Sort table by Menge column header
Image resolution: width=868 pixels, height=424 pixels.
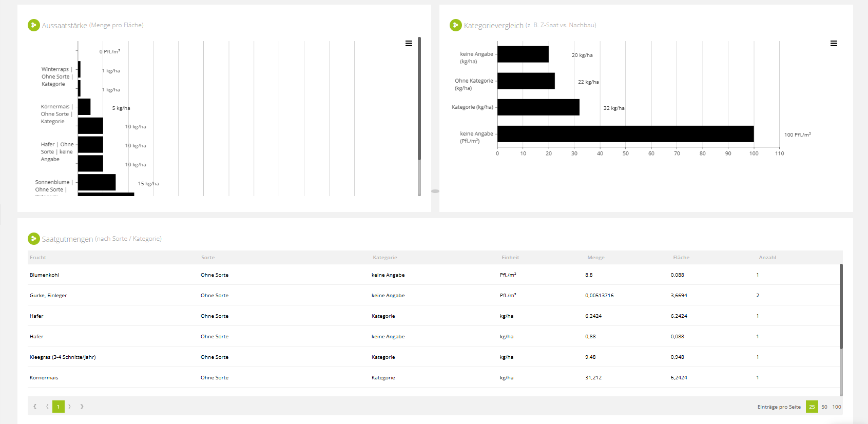(x=596, y=258)
